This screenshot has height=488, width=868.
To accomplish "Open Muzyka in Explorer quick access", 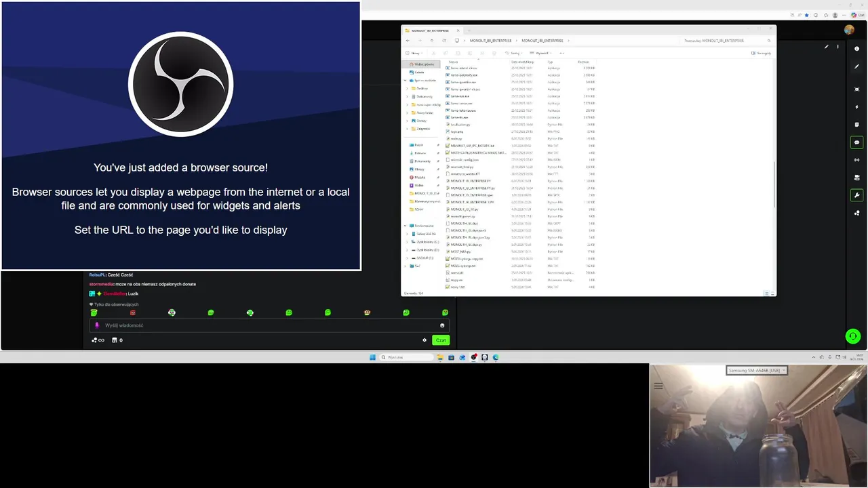I will (420, 178).
